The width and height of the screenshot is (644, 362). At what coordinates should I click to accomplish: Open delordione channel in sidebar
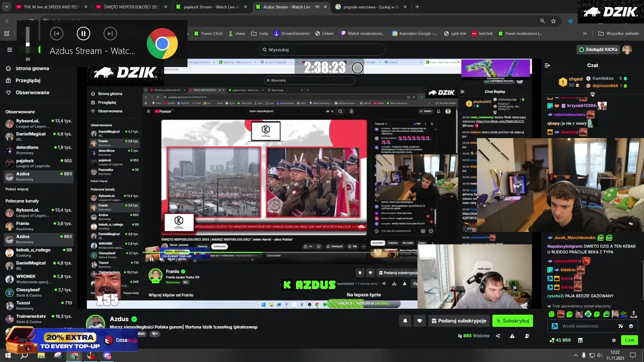click(39, 150)
